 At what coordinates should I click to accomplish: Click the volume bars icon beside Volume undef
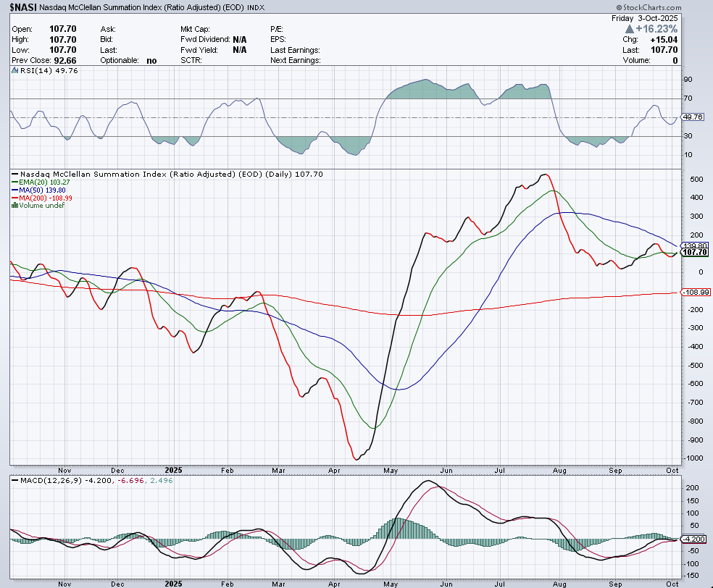[15, 206]
